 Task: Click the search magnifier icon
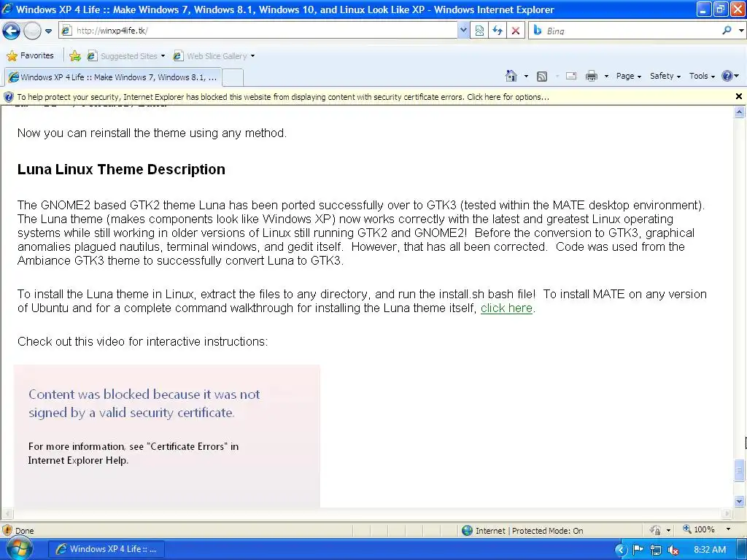coord(727,31)
